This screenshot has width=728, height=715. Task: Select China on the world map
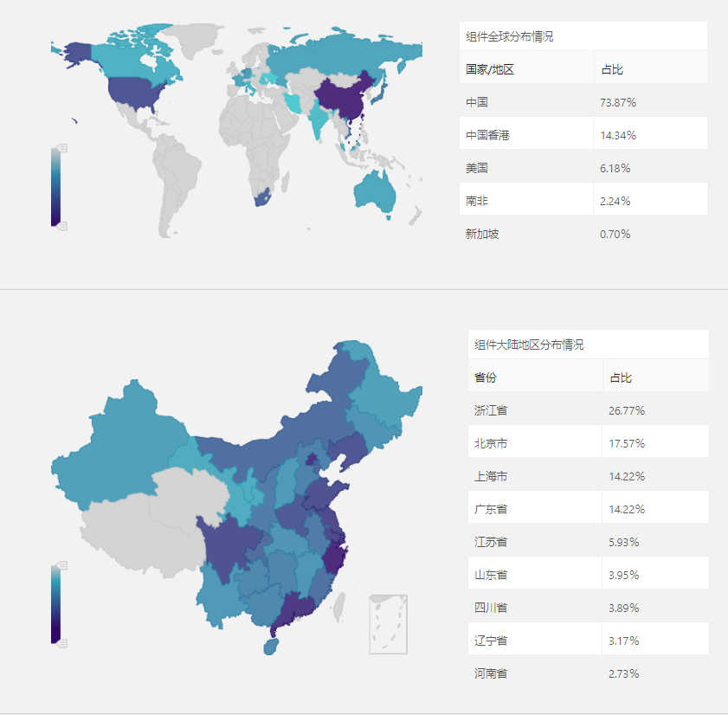coord(341,99)
